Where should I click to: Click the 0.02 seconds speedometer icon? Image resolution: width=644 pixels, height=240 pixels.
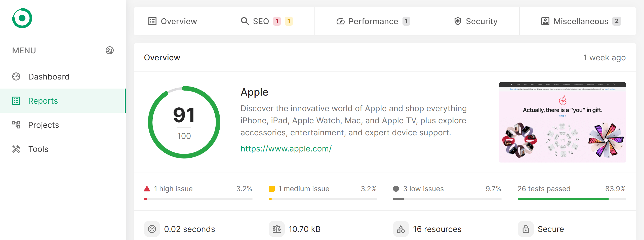pos(152,229)
